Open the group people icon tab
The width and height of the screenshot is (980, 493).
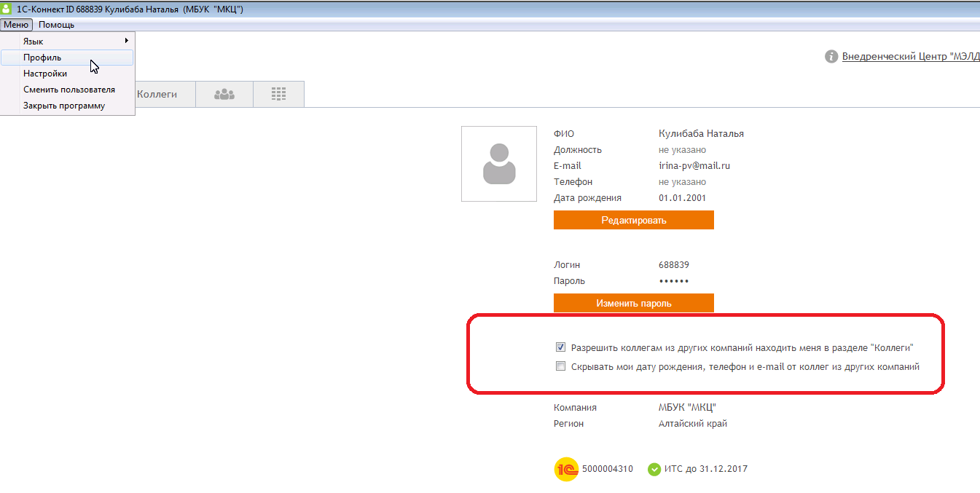pos(224,94)
